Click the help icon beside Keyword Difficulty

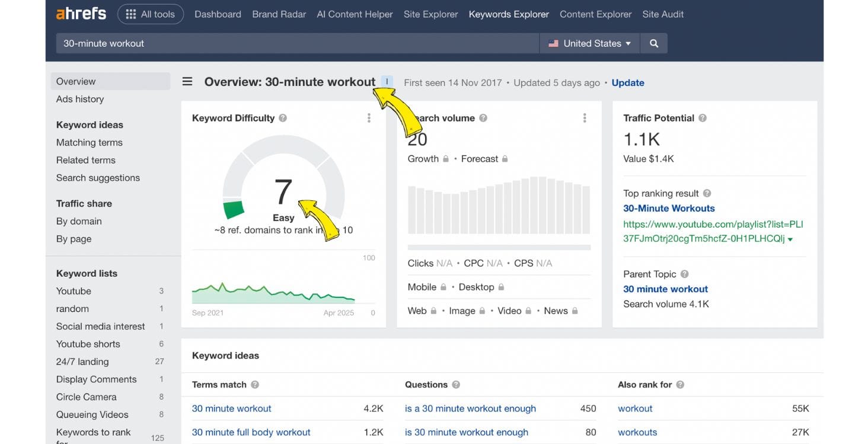[283, 118]
